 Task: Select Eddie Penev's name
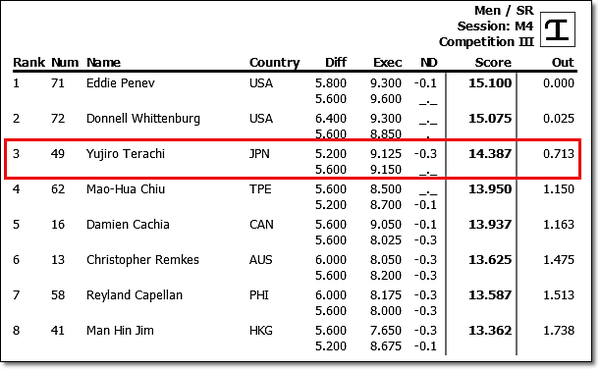[121, 83]
